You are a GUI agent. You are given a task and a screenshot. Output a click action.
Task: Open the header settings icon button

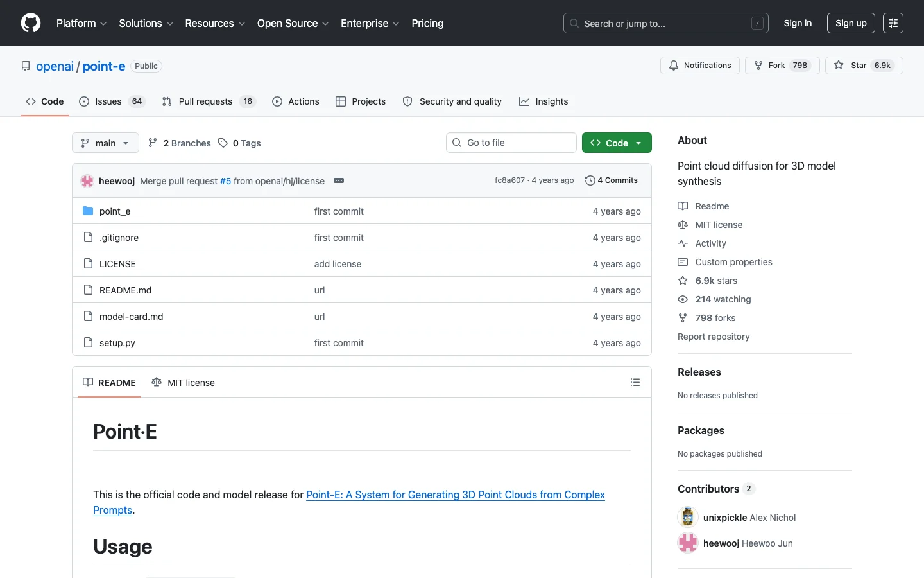(x=893, y=23)
